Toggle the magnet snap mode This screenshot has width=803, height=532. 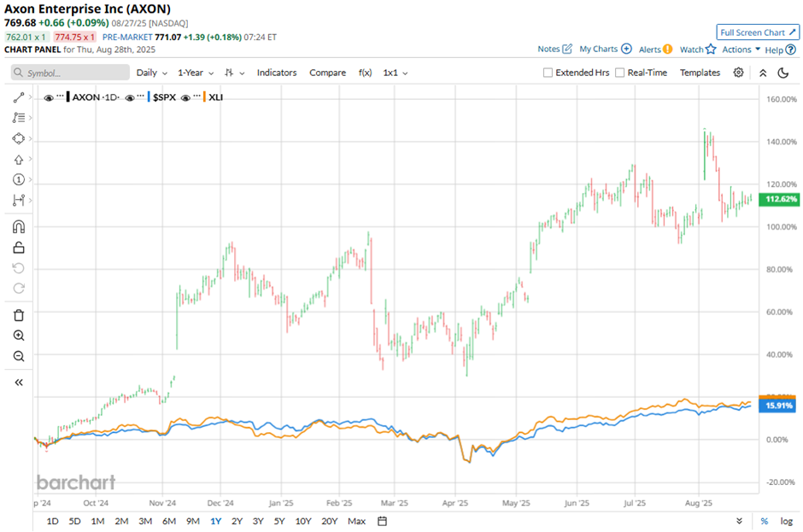click(19, 227)
